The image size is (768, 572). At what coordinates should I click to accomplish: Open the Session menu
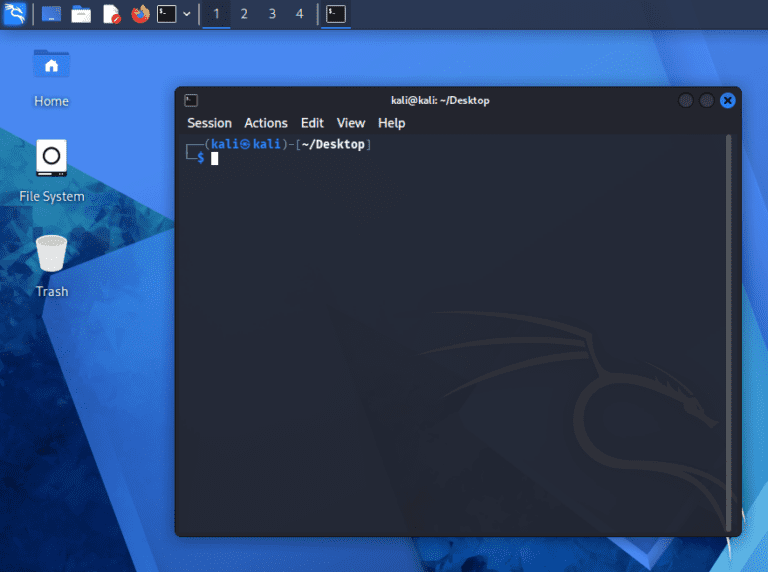click(209, 123)
